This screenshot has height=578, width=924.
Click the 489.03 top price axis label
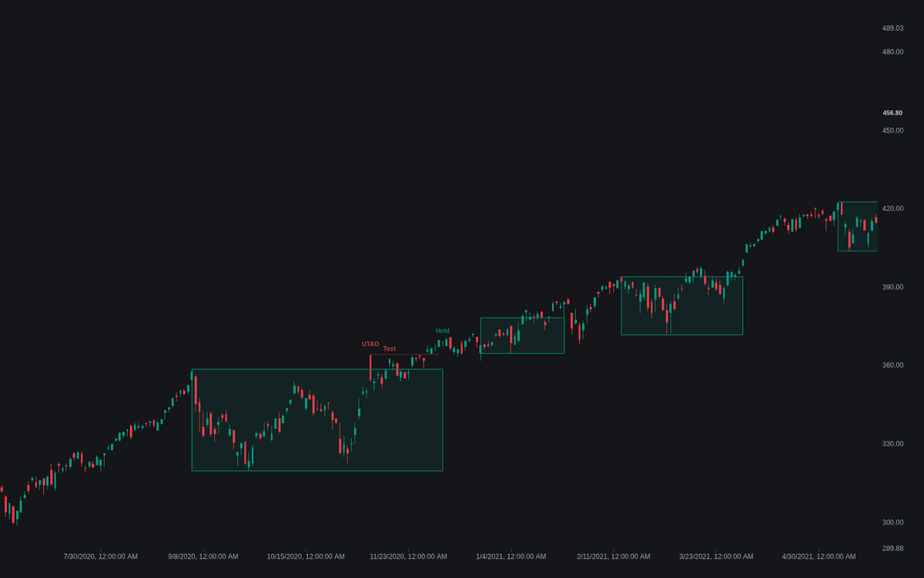(893, 29)
